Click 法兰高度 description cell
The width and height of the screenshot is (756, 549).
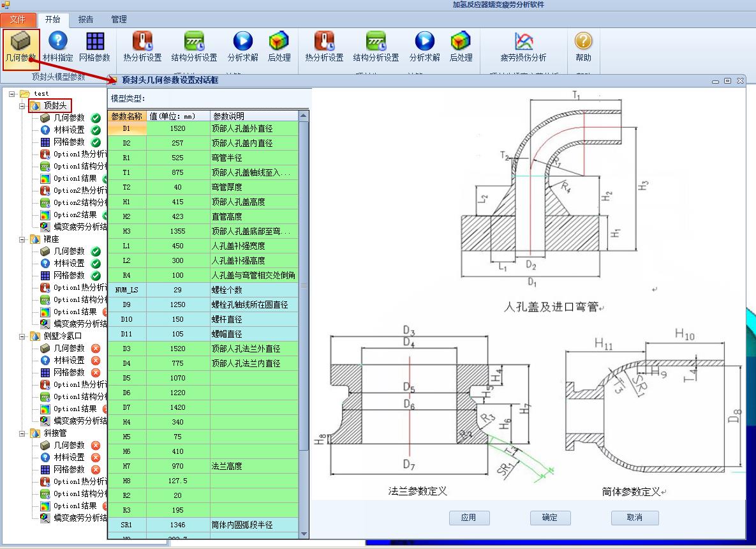tap(254, 466)
